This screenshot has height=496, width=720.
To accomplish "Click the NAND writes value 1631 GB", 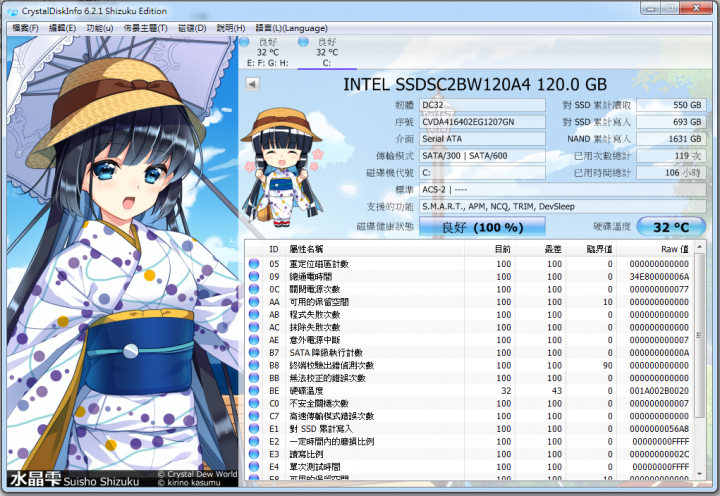I will (x=671, y=139).
